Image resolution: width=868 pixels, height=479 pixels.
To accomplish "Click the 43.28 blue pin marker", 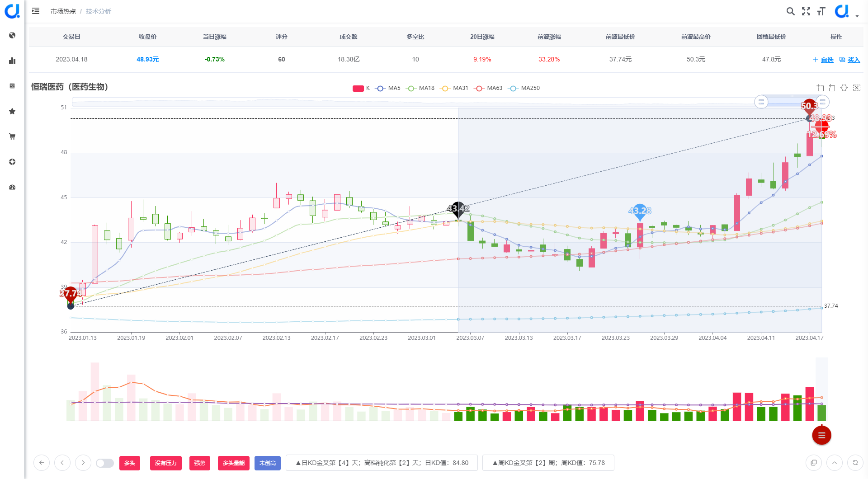I will pos(640,211).
